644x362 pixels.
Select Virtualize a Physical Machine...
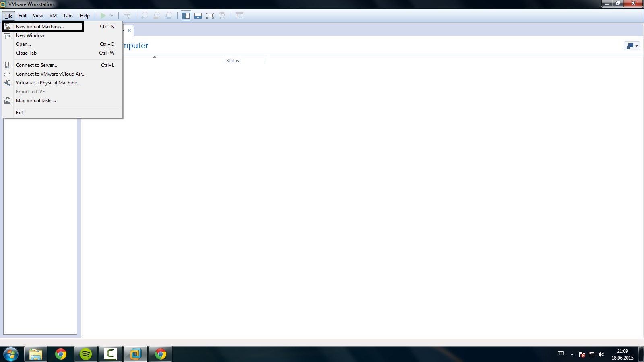[62, 83]
